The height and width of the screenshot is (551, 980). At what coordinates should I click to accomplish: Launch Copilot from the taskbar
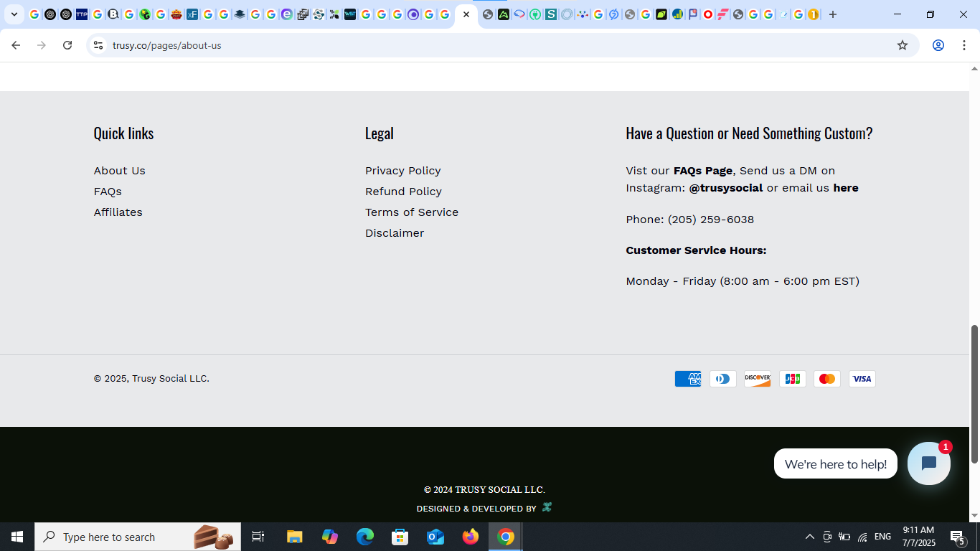329,537
